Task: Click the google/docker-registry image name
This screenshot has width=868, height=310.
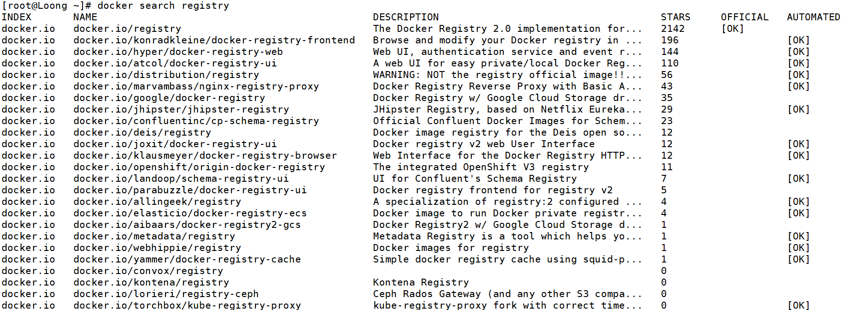Action: pyautogui.click(x=169, y=98)
